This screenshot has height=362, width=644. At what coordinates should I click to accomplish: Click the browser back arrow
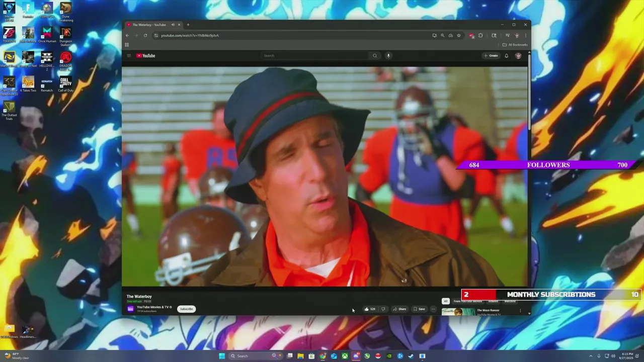click(x=127, y=35)
